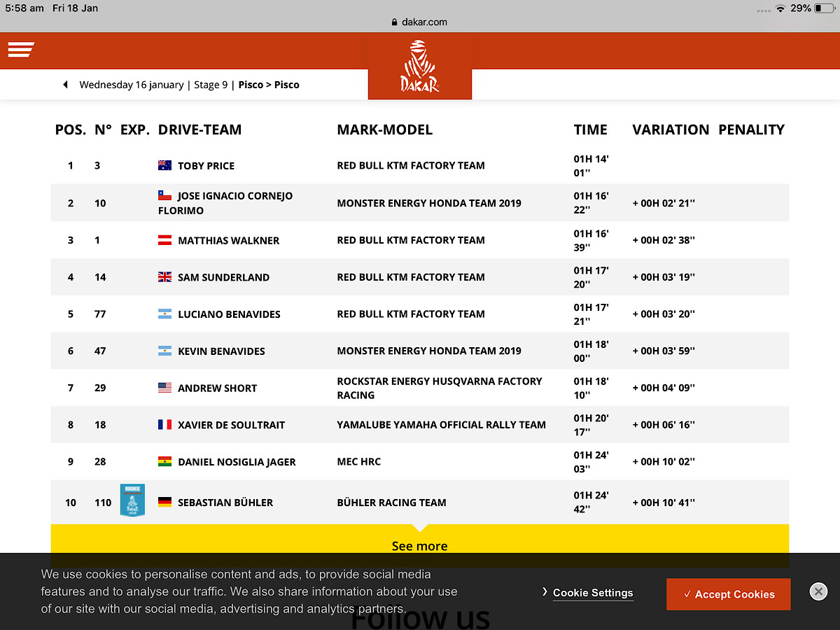Viewport: 840px width, 630px height.
Task: Click Toby Price's time 01H 14' 01''
Action: pos(591,166)
